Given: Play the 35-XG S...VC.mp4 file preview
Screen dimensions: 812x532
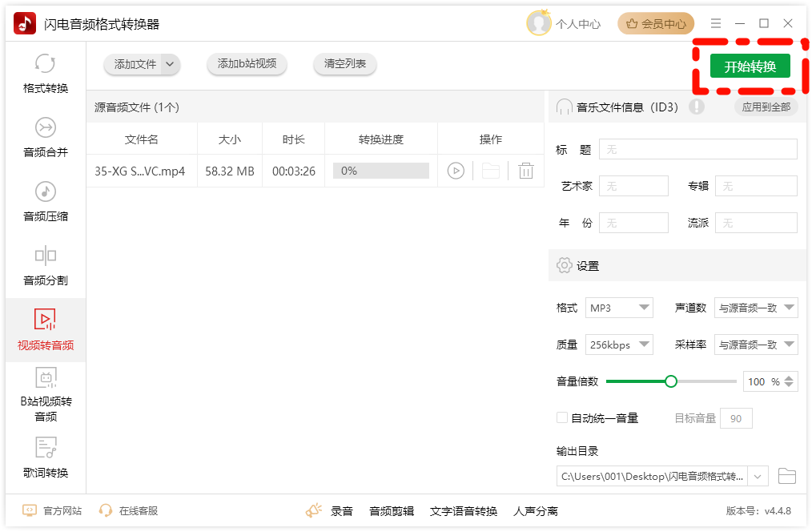Looking at the screenshot, I should pos(456,171).
